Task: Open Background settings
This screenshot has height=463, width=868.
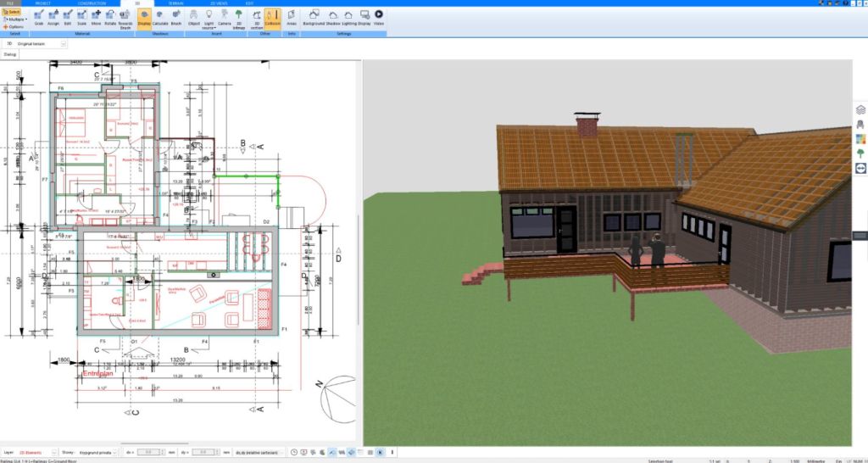Action: click(x=314, y=19)
